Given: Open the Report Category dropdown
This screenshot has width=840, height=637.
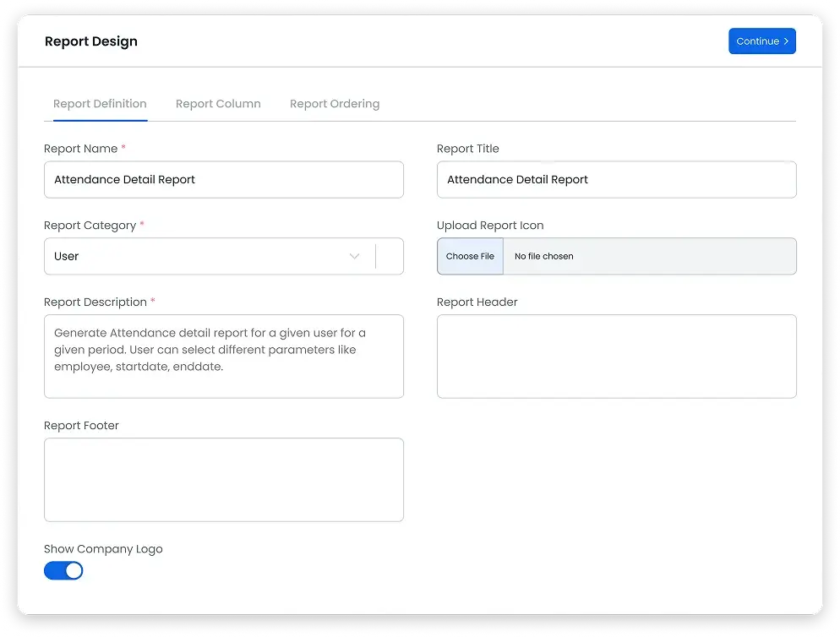Looking at the screenshot, I should coord(224,257).
